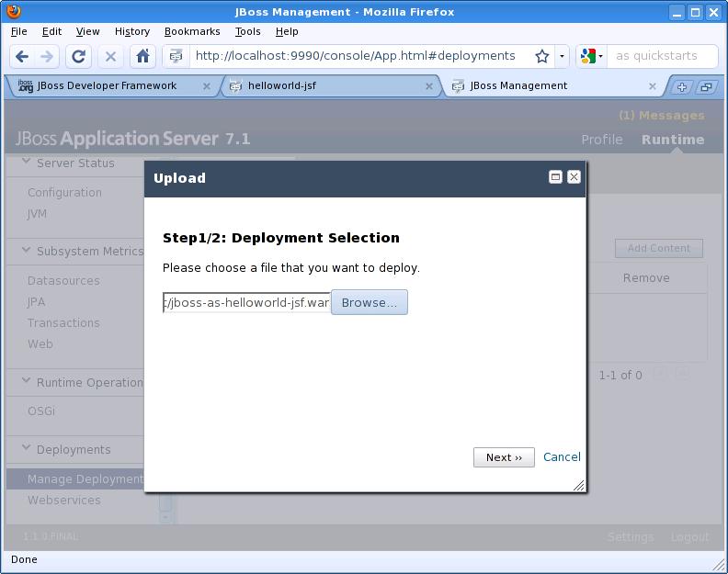This screenshot has height=574, width=728.
Task: Switch to the helloworld-jsf tab
Action: (x=282, y=85)
